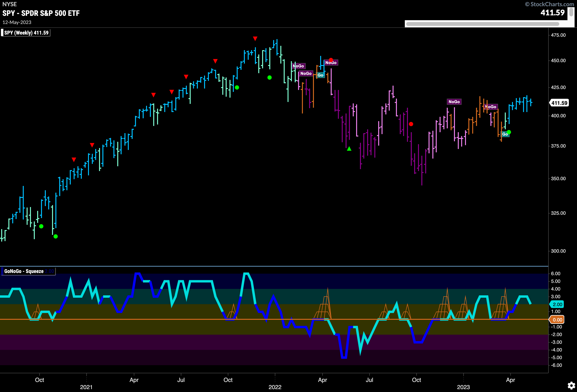Click the 'NYSE' exchange label
The image size is (577, 392).
coord(9,4)
